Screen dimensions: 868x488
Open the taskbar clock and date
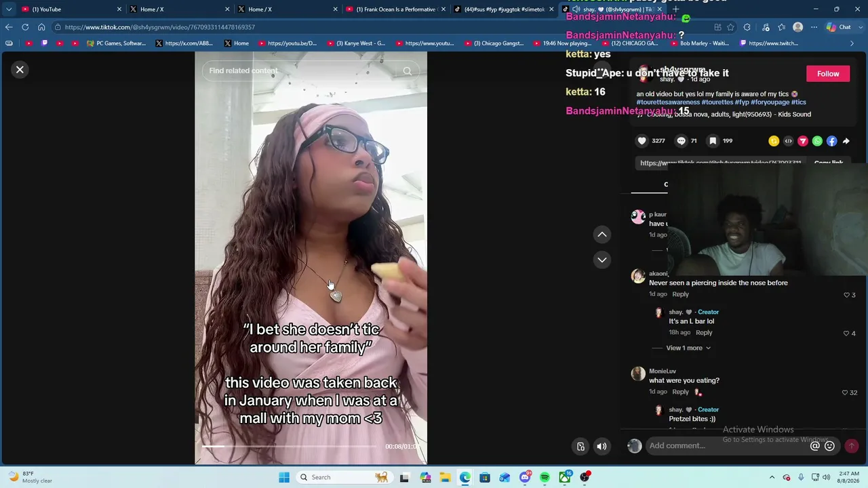pyautogui.click(x=849, y=477)
